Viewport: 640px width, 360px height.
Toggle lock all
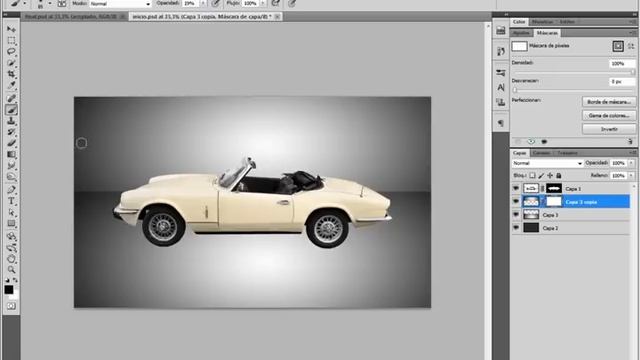coord(558,176)
